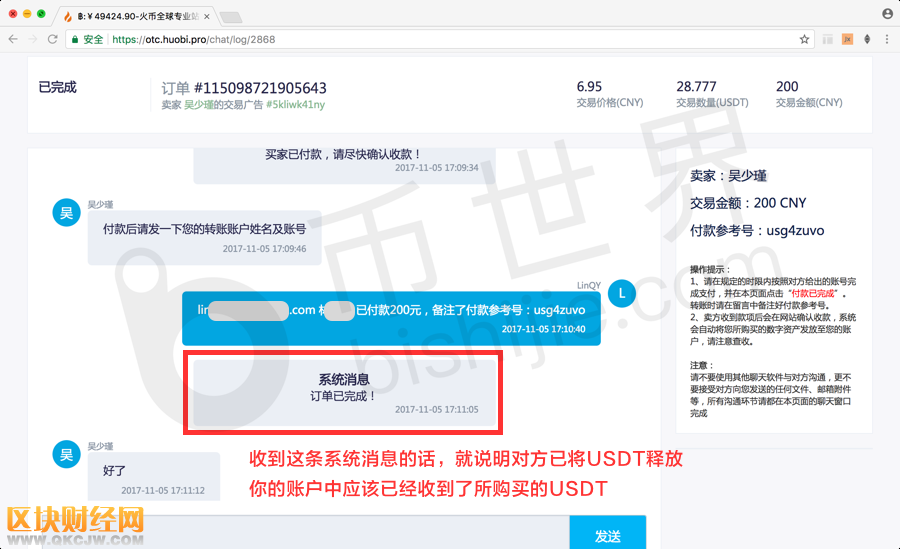
Task: Select order number #115098721905643
Action: pos(260,88)
